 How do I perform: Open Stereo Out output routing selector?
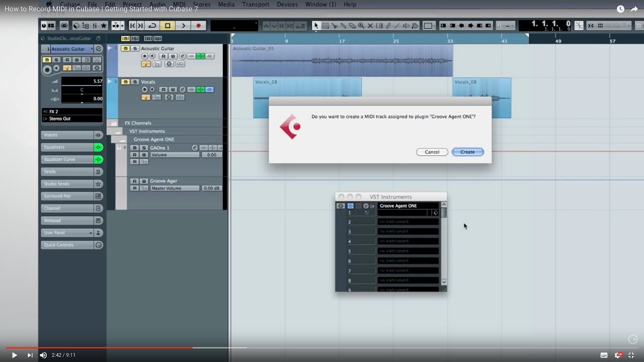pyautogui.click(x=72, y=119)
